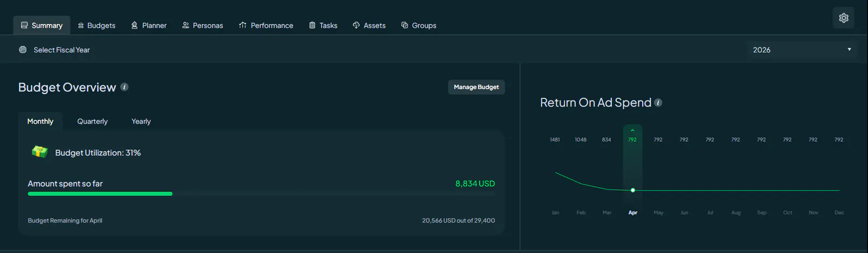This screenshot has width=868, height=253.
Task: Click the 1481 ROAS value
Action: [x=555, y=140]
